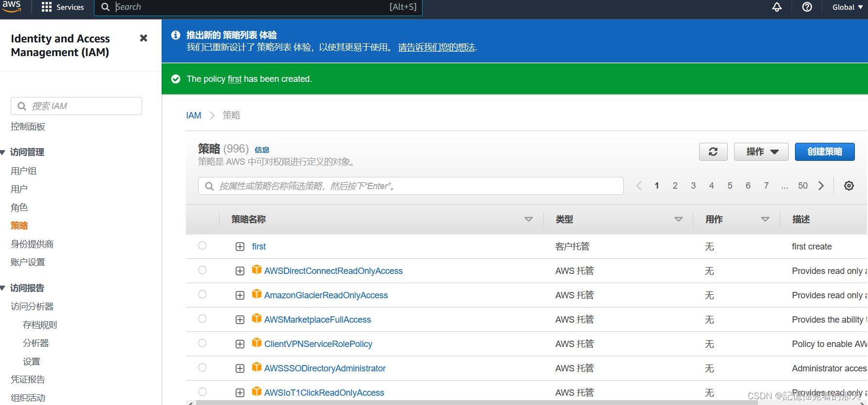The image size is (868, 405).
Task: Expand the first policy row
Action: [240, 247]
